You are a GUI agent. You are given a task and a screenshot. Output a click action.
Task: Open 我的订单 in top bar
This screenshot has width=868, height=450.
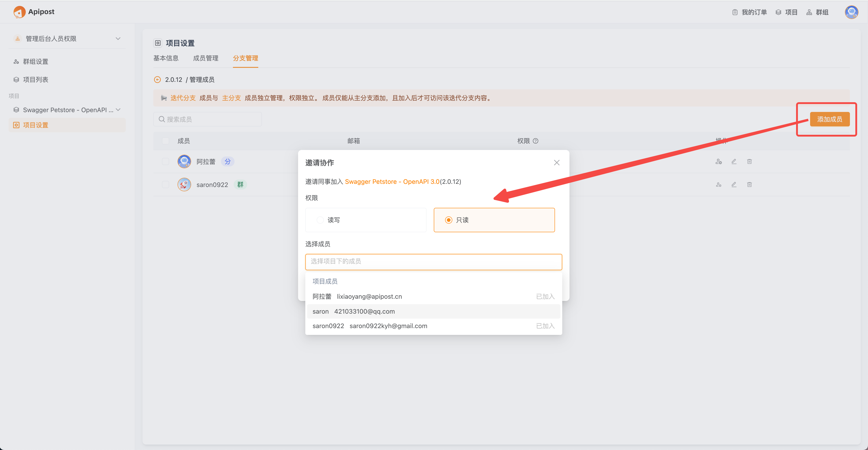pos(749,12)
